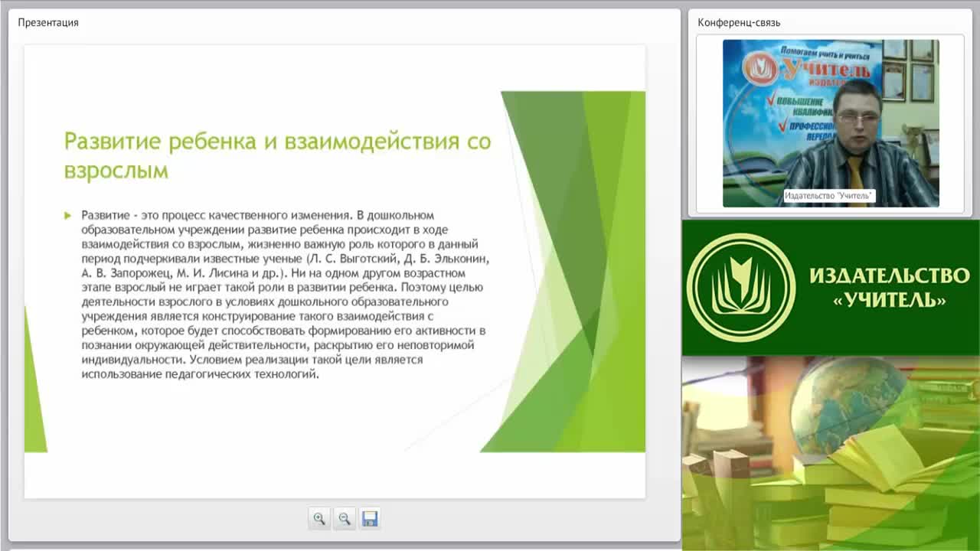Save presentation using the floppy disk icon
This screenshot has height=551, width=980.
tap(370, 519)
